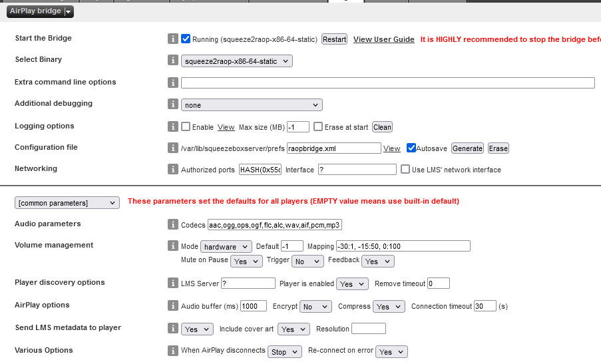Click the cover art Resolution field
This screenshot has height=364, width=601.
click(369, 328)
